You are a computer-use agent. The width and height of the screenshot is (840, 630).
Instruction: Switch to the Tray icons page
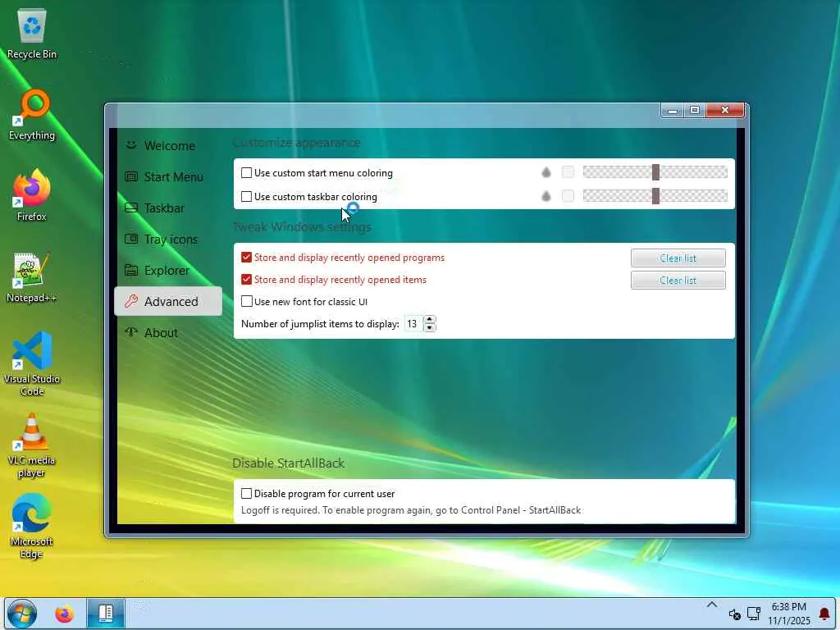coord(168,240)
